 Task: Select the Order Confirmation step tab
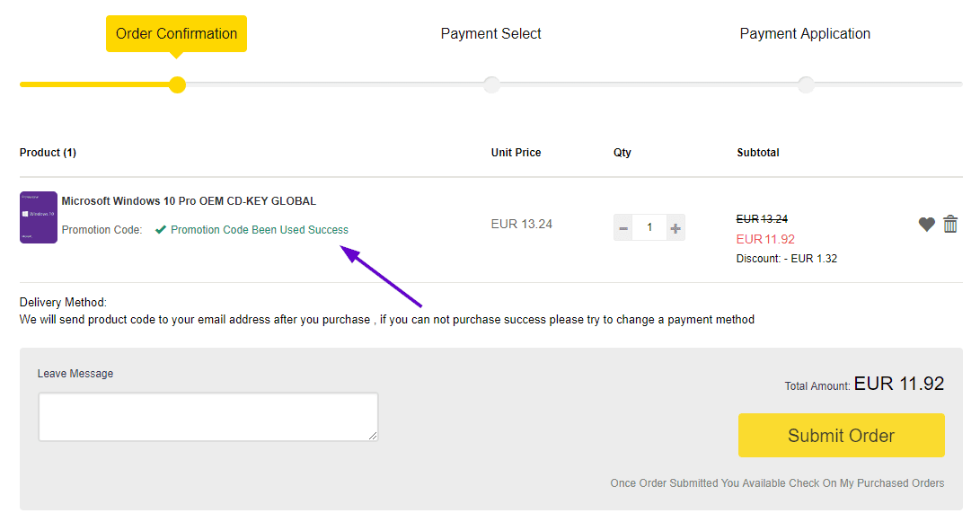click(x=176, y=34)
